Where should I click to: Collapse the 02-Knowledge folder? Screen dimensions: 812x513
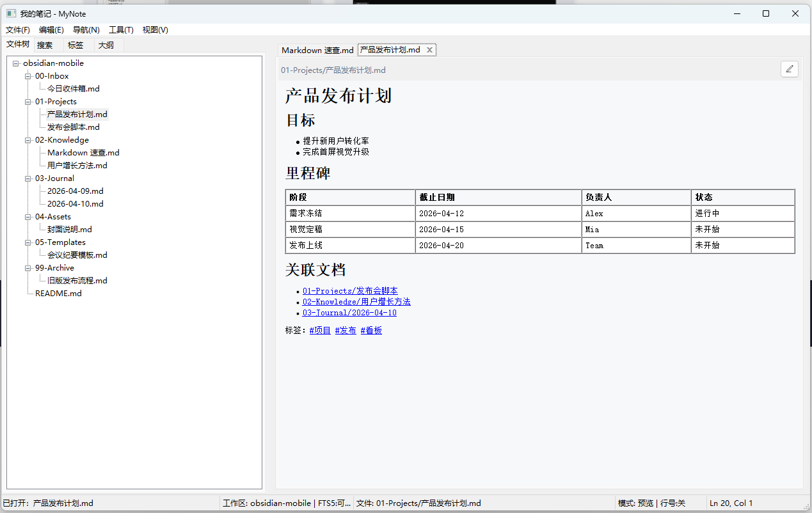point(28,140)
